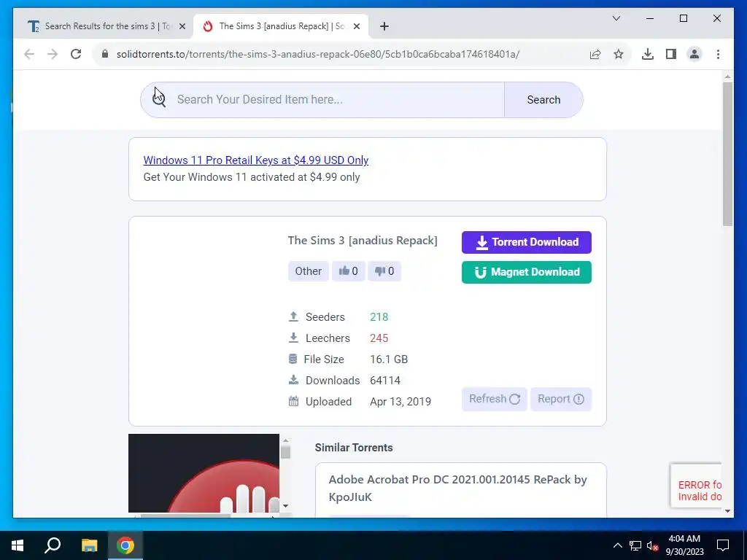Viewport: 747px width, 560px height.
Task: Show hidden system tray icons
Action: 617,545
